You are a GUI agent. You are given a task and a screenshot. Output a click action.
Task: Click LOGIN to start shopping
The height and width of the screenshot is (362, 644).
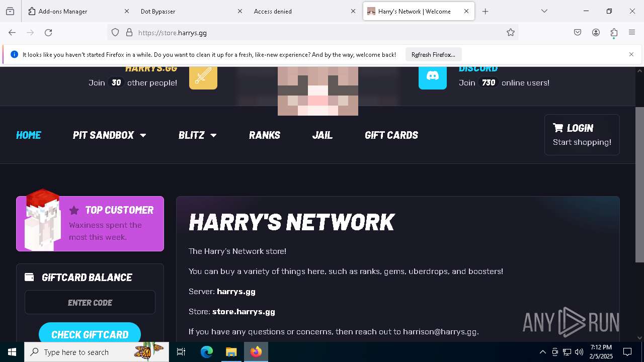pos(582,135)
